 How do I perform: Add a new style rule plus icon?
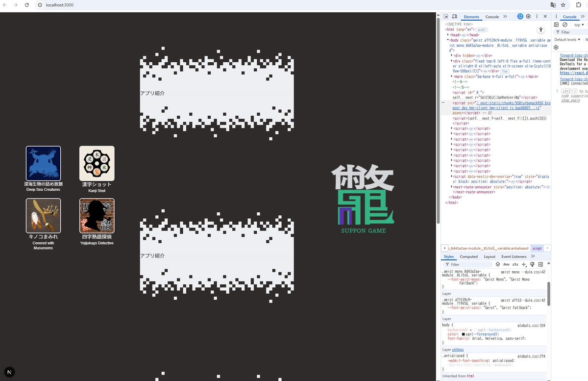(524, 264)
